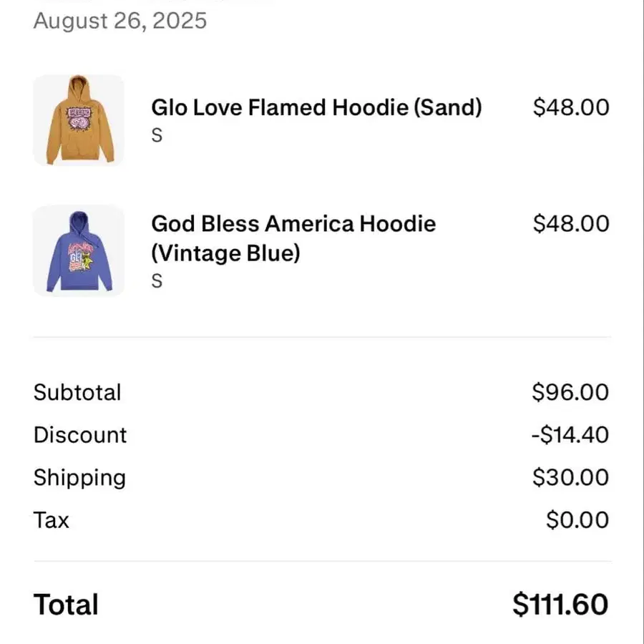The width and height of the screenshot is (644, 644).
Task: Open the blue hoodie product thumbnail
Action: [78, 250]
